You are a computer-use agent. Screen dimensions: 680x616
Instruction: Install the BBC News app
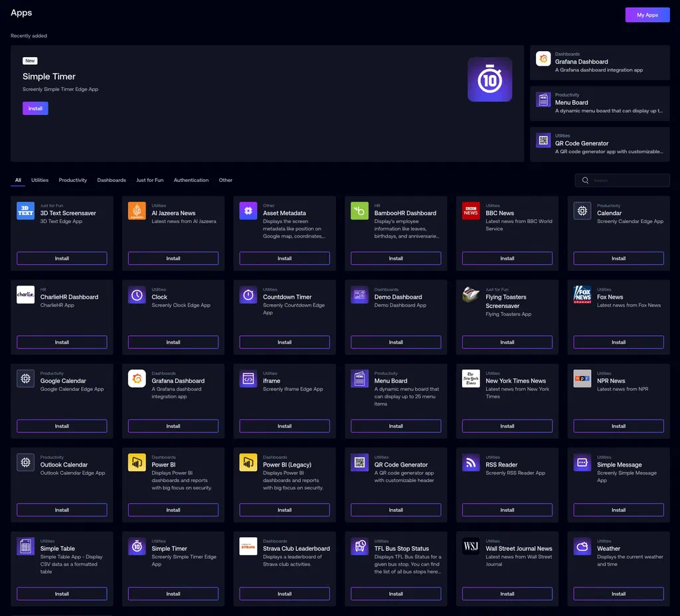[x=507, y=258]
